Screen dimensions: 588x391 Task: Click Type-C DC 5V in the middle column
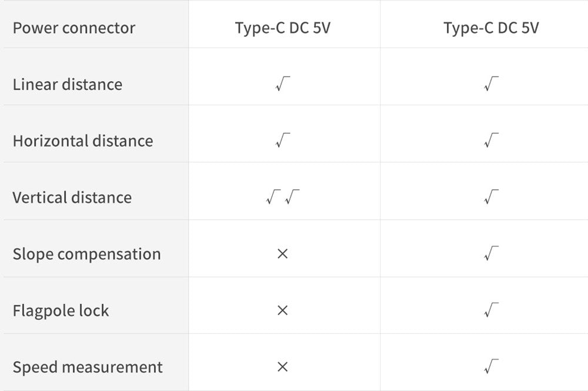tap(283, 28)
